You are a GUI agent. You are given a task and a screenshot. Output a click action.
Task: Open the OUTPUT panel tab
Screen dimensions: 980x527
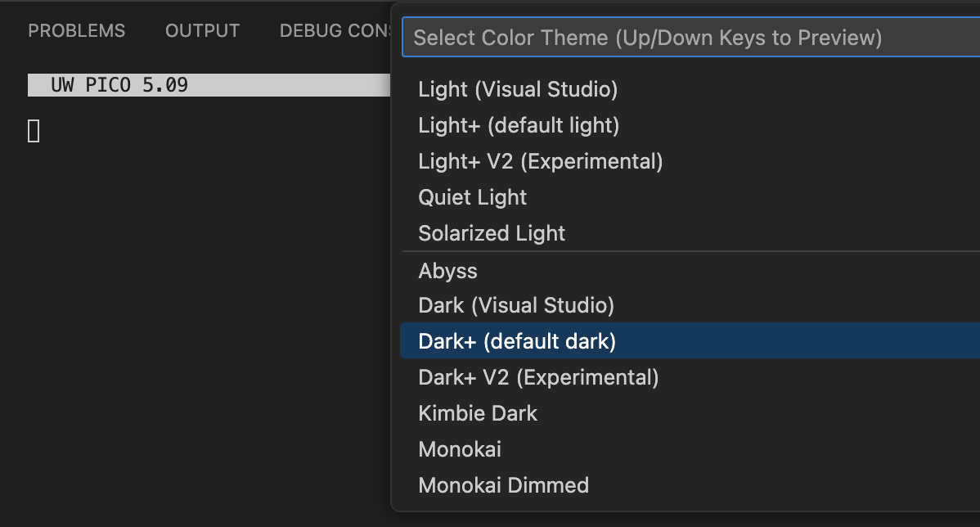[x=202, y=30]
